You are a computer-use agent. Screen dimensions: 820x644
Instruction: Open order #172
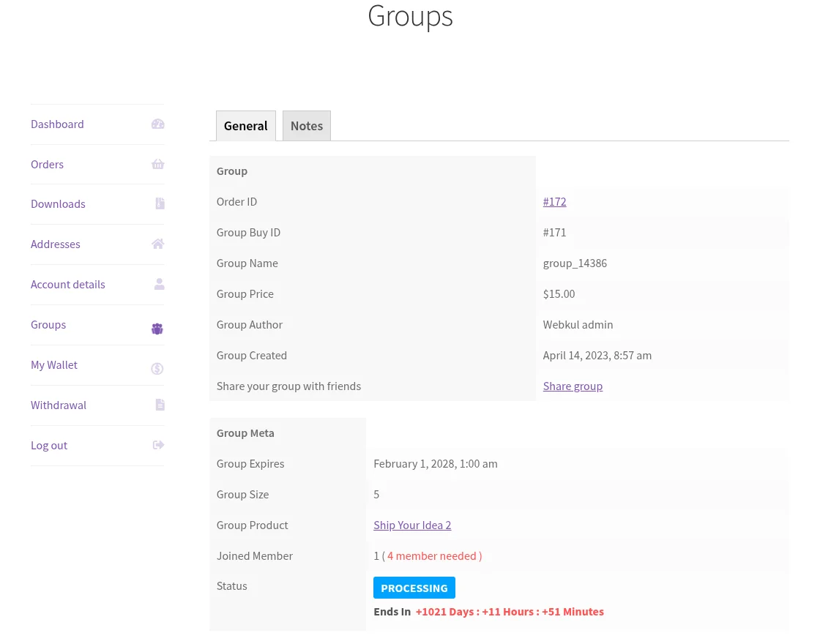(x=554, y=201)
